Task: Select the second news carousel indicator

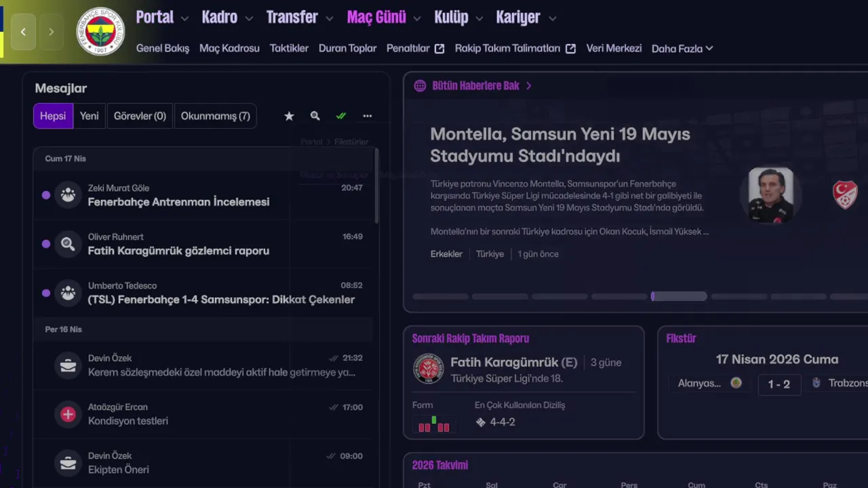Action: coord(500,296)
